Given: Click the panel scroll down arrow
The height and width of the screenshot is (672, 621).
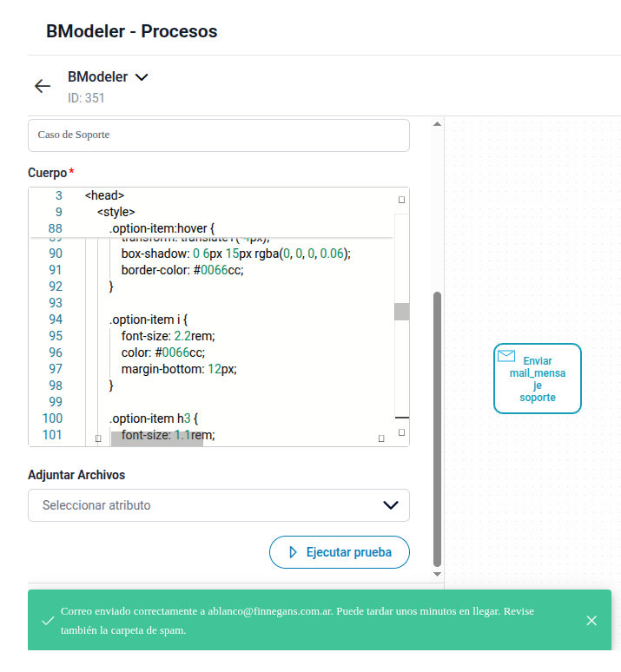Looking at the screenshot, I should coord(437,574).
